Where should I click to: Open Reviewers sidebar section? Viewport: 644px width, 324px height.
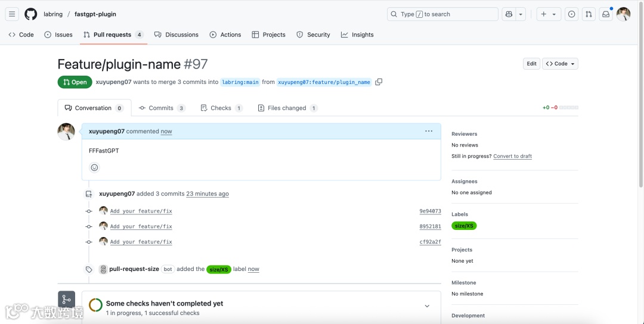pyautogui.click(x=464, y=133)
